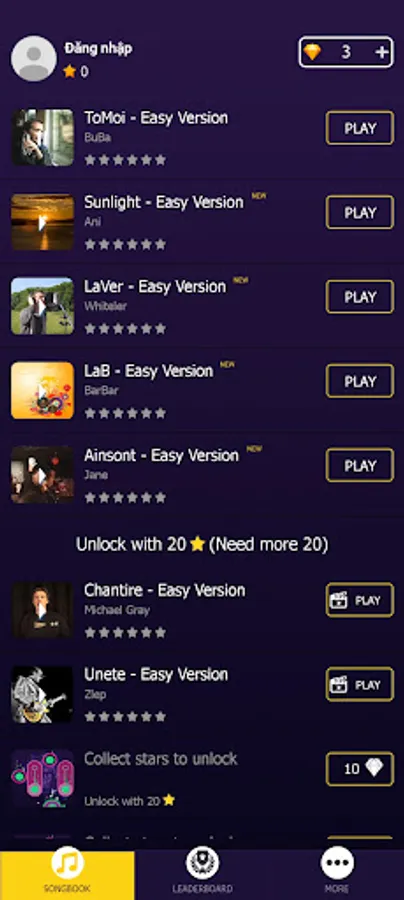Tap the locked song colorful artwork thumbnail
The image size is (404, 900).
(42, 778)
